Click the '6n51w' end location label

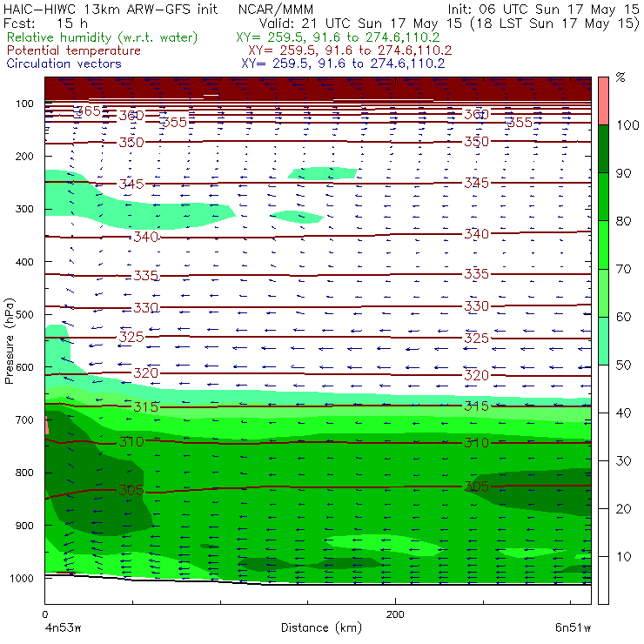pyautogui.click(x=573, y=628)
